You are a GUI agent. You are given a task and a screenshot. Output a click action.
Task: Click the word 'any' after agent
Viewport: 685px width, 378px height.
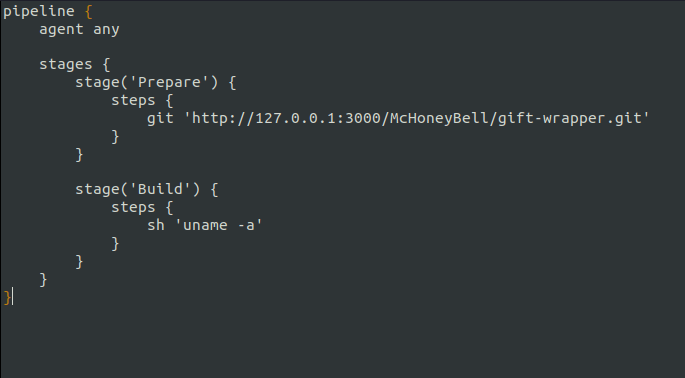pyautogui.click(x=106, y=30)
